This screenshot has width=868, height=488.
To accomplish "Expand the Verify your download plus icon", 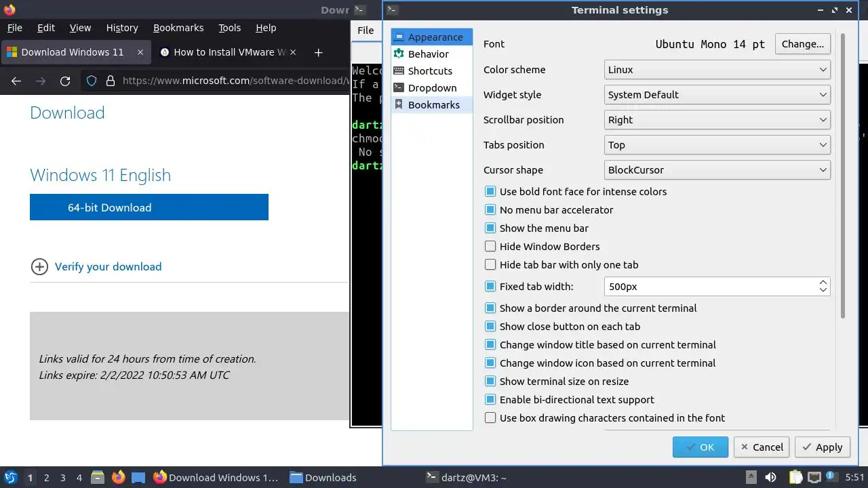I will click(39, 266).
